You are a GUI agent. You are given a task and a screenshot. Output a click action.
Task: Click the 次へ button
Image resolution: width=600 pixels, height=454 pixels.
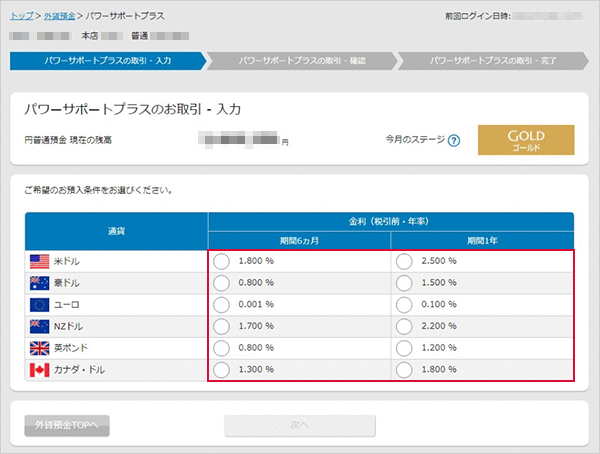coord(300,425)
